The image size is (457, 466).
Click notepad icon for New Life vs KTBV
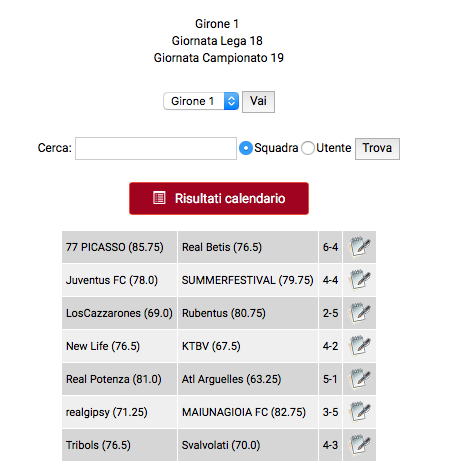point(359,346)
